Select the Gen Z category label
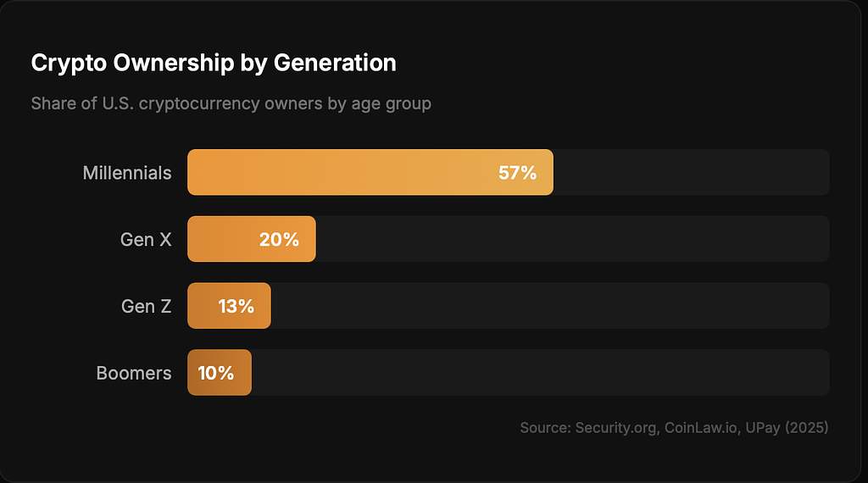The width and height of the screenshot is (868, 483). coord(146,306)
